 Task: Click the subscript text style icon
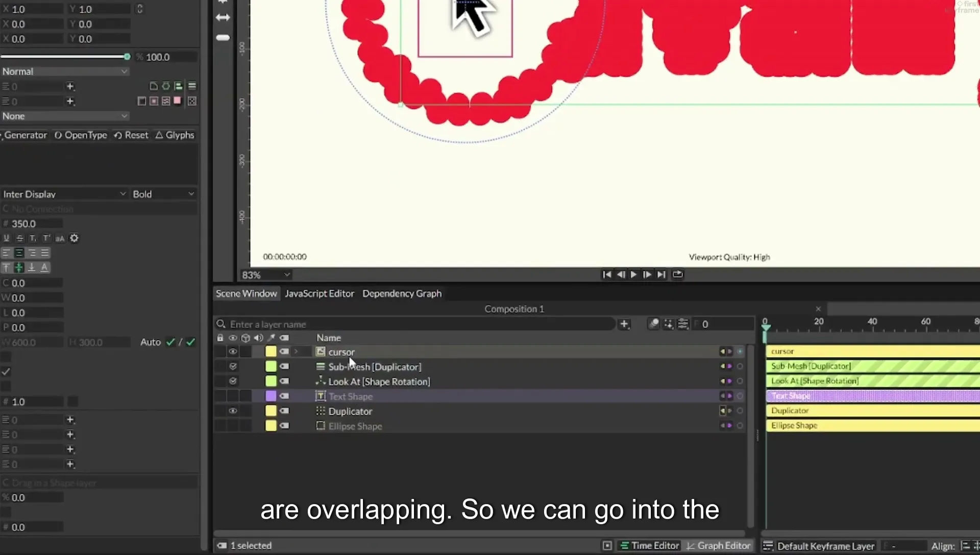[x=33, y=238]
